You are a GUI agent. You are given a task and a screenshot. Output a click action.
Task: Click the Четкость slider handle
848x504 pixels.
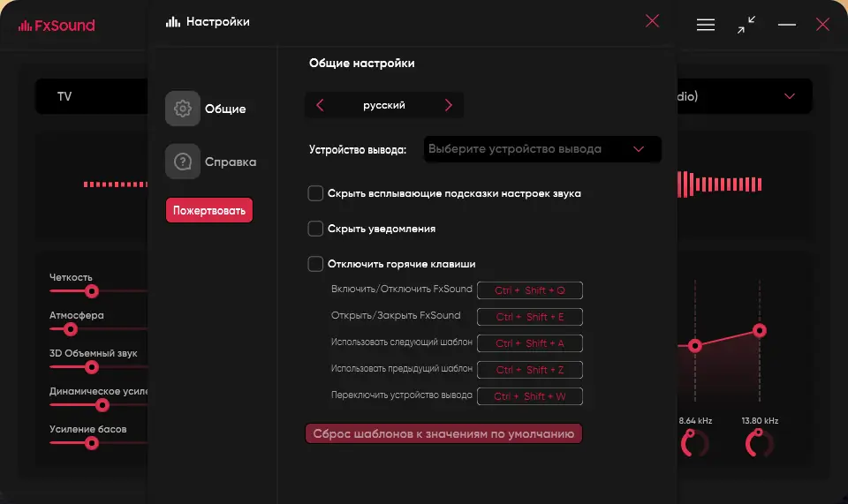coord(91,291)
